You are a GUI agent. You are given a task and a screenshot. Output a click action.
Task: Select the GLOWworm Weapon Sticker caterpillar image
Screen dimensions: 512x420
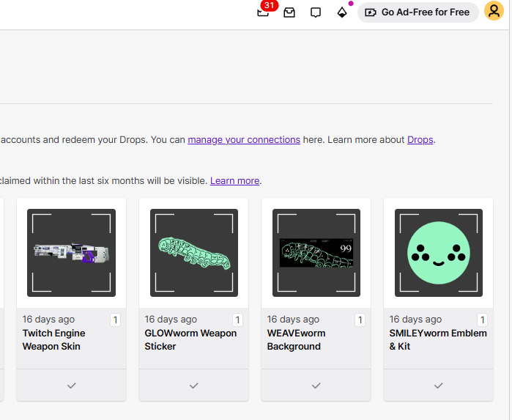(x=194, y=253)
